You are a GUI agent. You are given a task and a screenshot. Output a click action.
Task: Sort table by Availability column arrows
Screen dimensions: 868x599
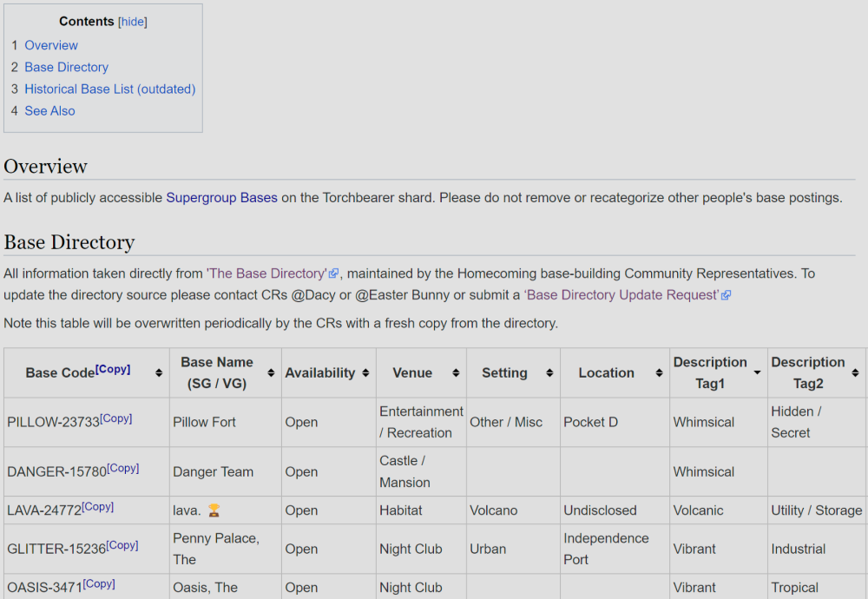pyautogui.click(x=366, y=373)
